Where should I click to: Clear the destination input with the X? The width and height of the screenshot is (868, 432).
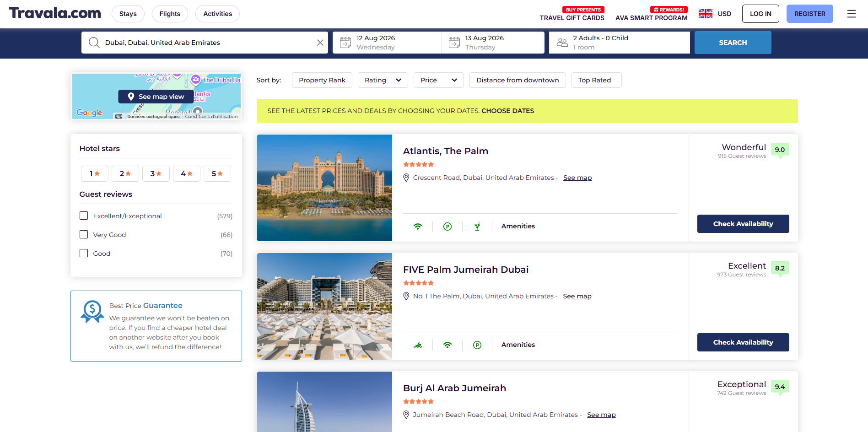(x=320, y=42)
